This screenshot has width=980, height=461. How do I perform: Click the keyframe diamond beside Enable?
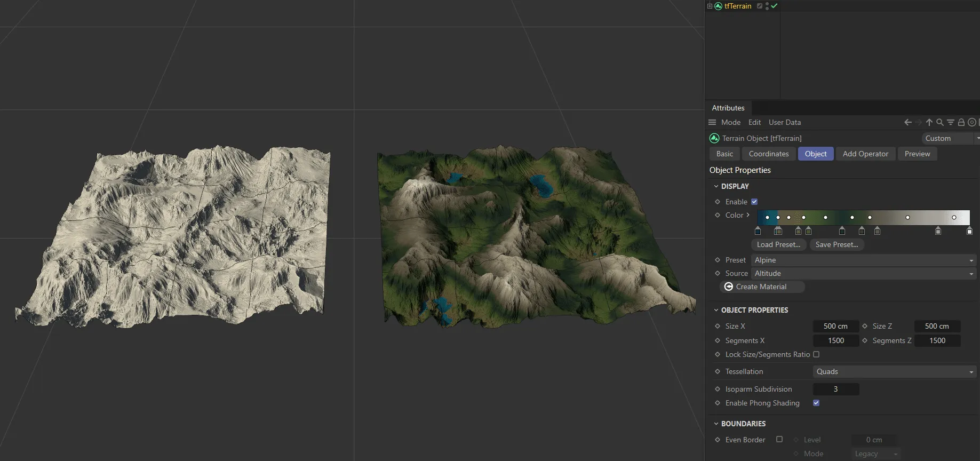[x=718, y=202]
